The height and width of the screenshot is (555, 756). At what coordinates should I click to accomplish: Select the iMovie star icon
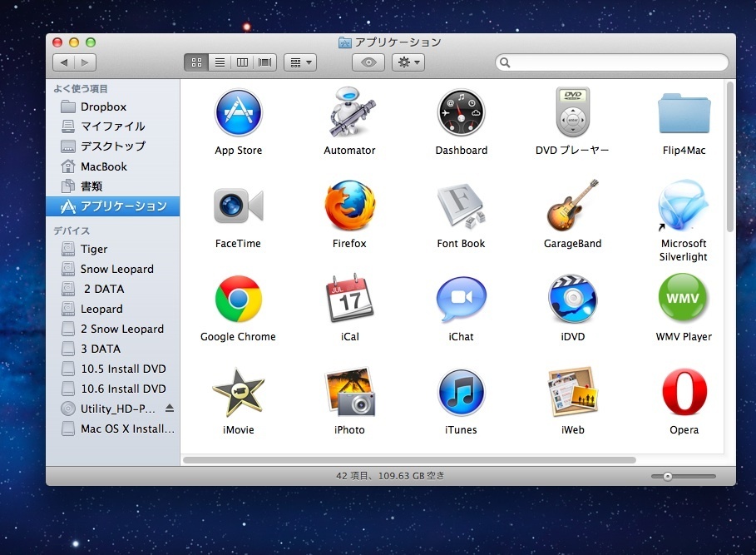coord(238,392)
